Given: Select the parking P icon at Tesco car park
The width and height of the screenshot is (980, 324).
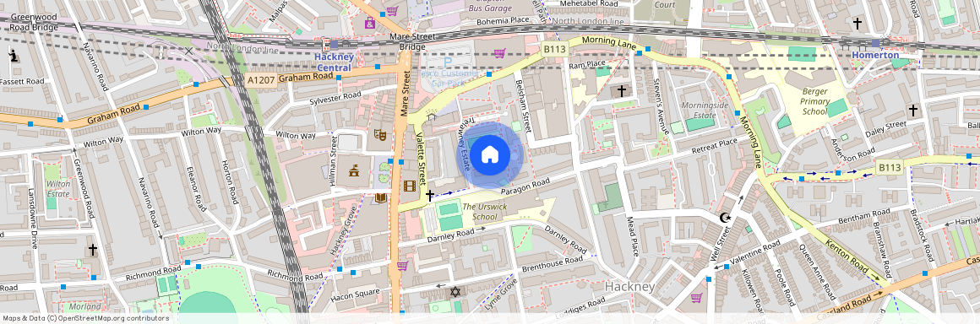Looking at the screenshot, I should 448,62.
